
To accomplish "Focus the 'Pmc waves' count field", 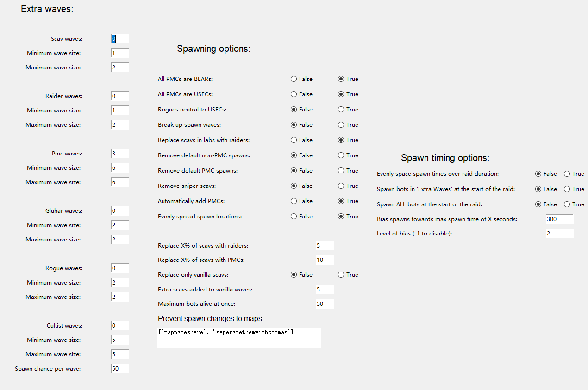I will coord(120,154).
